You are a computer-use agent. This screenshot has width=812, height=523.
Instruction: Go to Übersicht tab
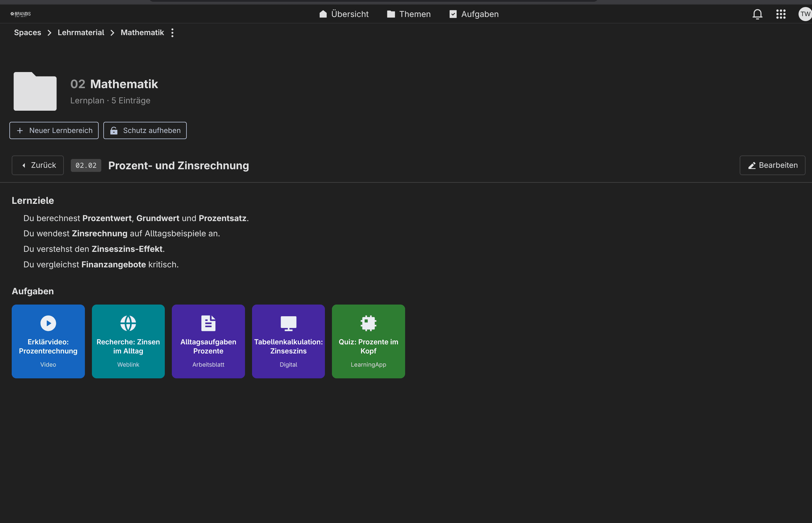pyautogui.click(x=344, y=14)
